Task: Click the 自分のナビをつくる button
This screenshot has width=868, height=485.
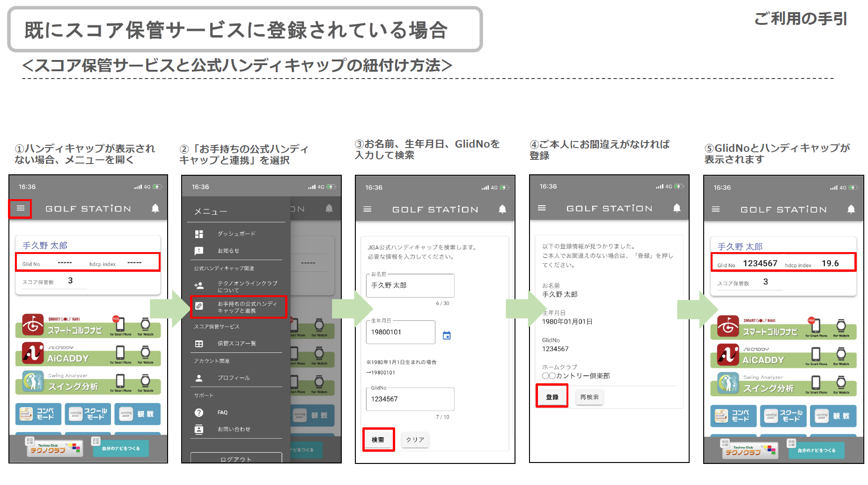Action: (x=121, y=448)
